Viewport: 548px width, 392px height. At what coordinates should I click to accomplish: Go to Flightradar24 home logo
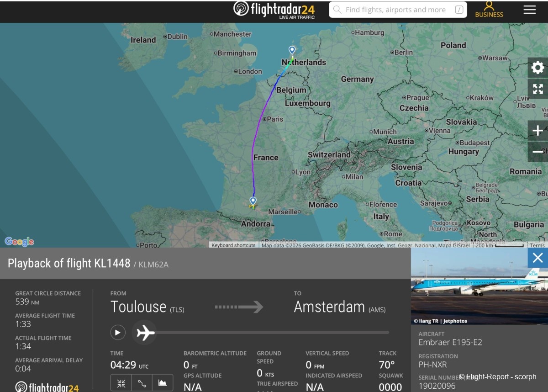click(x=275, y=10)
